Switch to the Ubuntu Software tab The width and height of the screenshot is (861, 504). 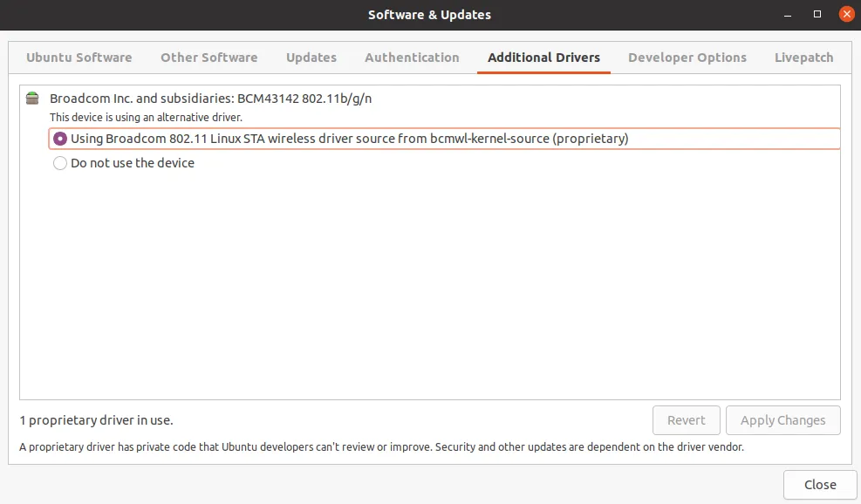pos(79,57)
